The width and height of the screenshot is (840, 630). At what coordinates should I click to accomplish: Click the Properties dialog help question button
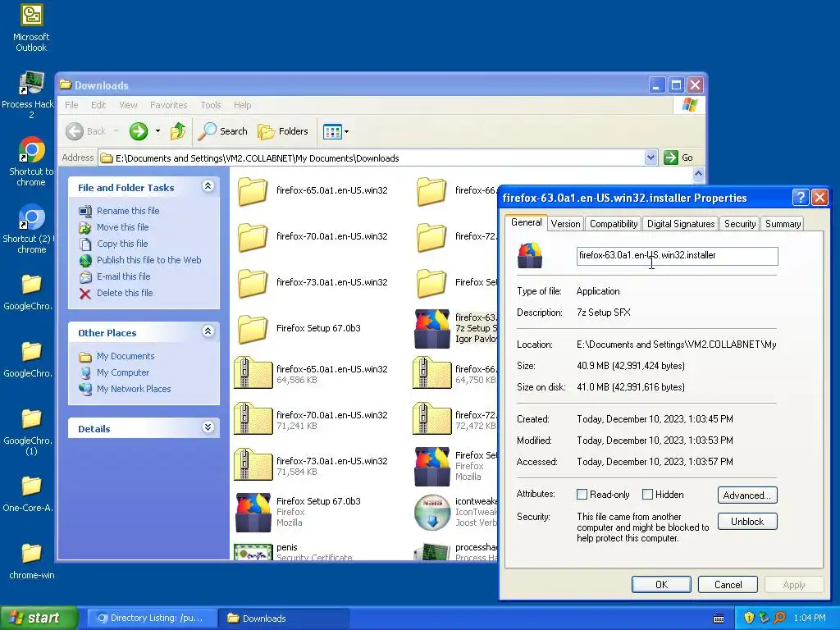tap(800, 198)
